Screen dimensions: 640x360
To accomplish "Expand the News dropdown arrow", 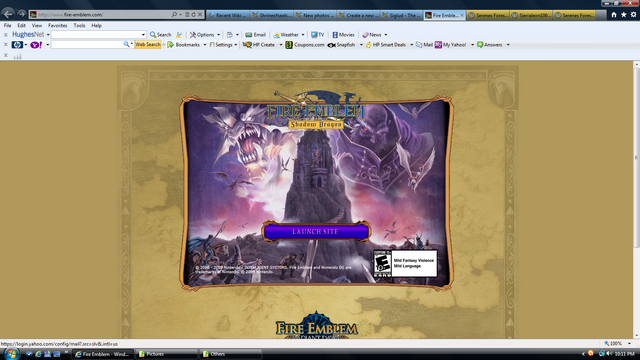I will click(386, 35).
